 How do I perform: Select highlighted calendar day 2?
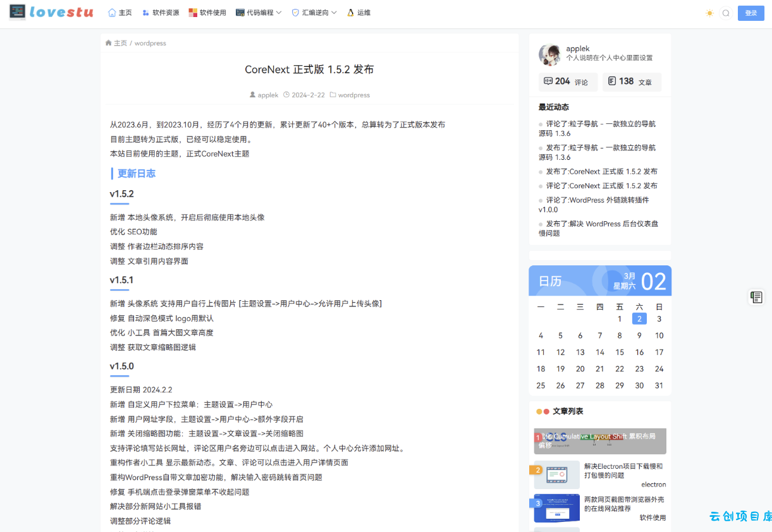coord(639,319)
